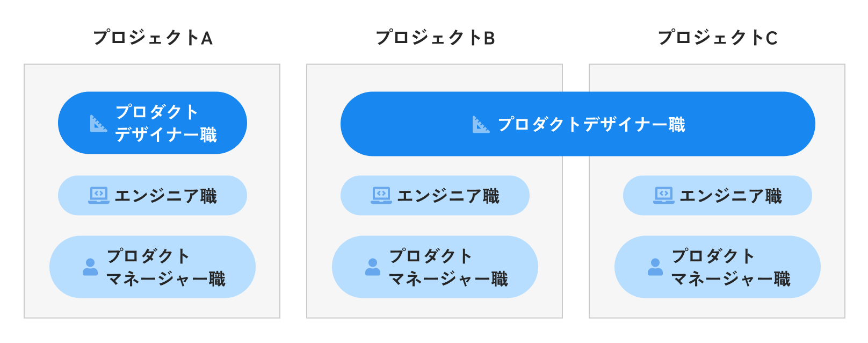Click the プロジェクトA heading

[153, 38]
